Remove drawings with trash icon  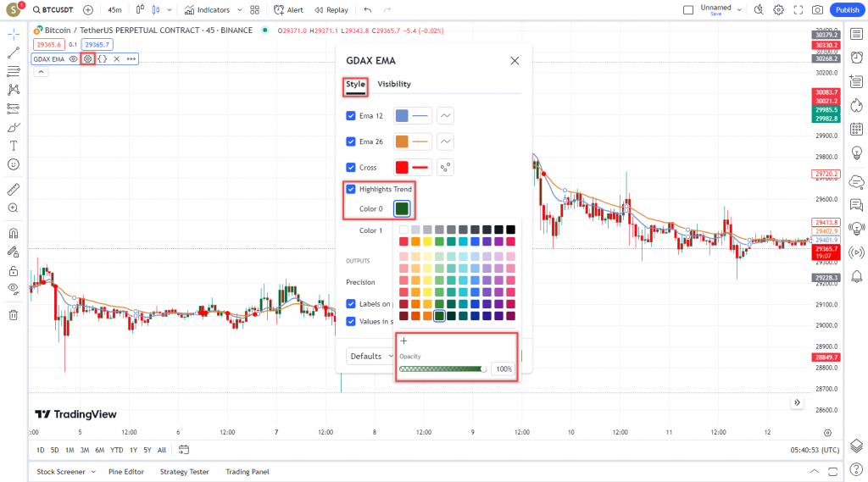(14, 315)
